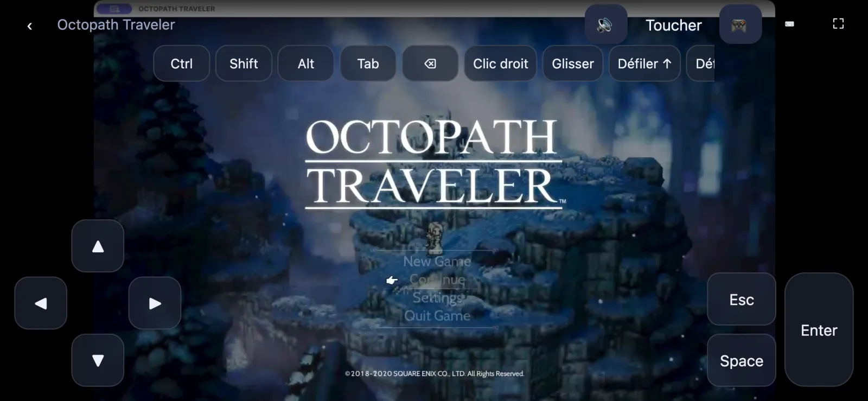Tap the up arrow D-pad button
The width and height of the screenshot is (868, 401).
(x=98, y=246)
